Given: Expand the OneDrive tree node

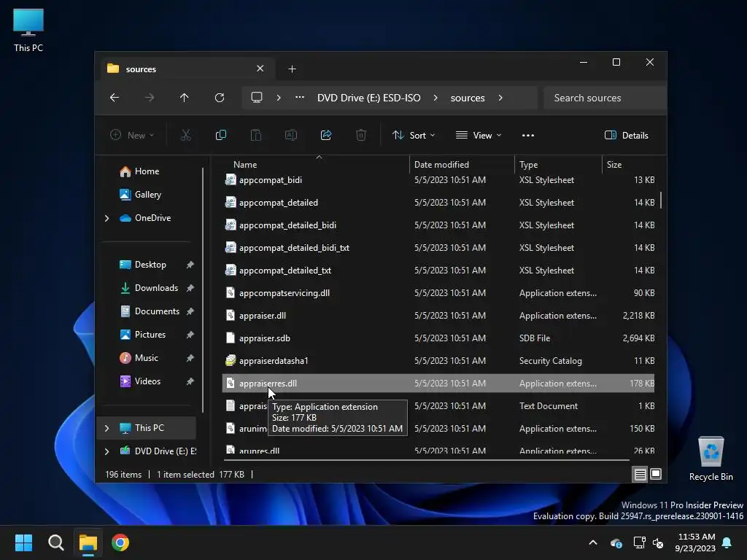Looking at the screenshot, I should pos(107,218).
